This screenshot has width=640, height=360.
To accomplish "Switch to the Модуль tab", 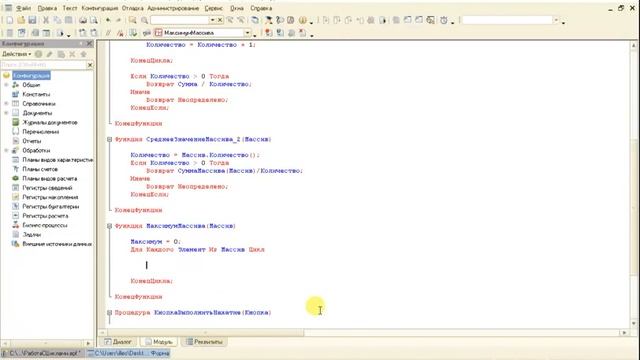I will pos(159,342).
